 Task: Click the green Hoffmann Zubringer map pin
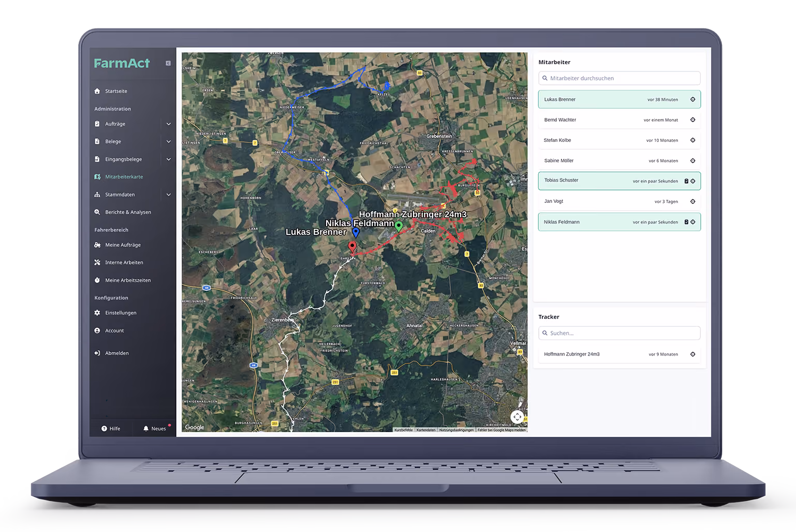[x=399, y=226]
